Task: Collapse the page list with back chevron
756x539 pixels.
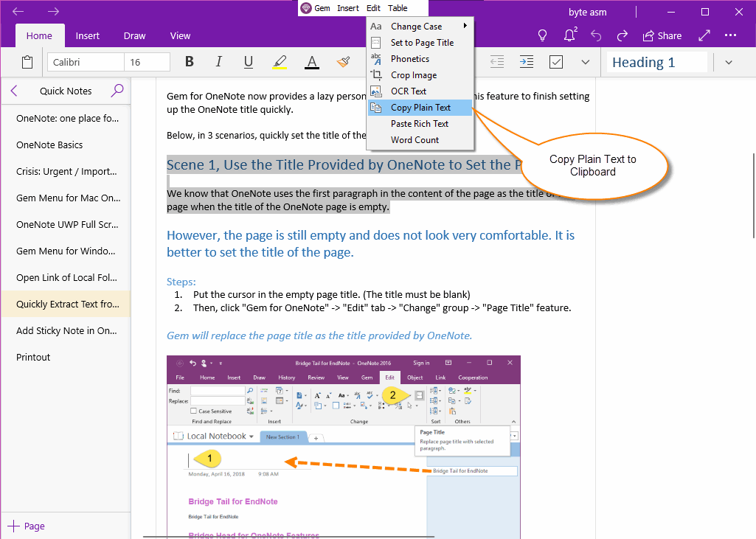Action: [14, 91]
